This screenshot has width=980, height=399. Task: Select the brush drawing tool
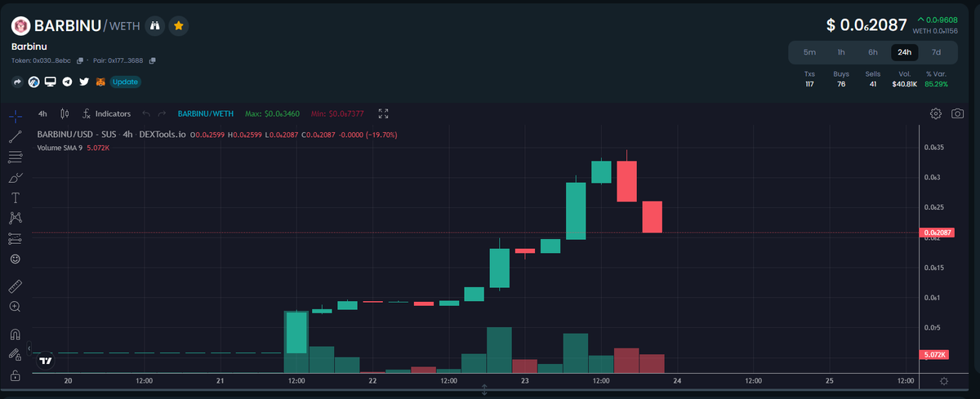(15, 177)
